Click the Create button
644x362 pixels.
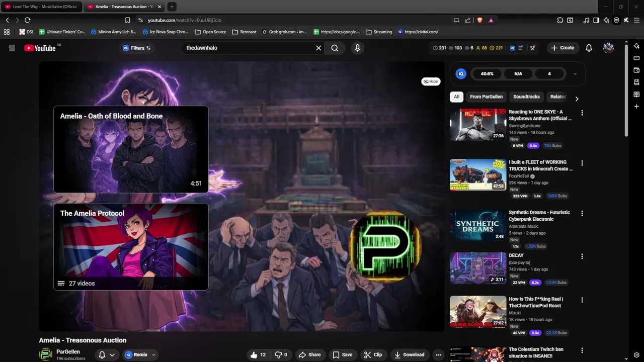pos(562,48)
